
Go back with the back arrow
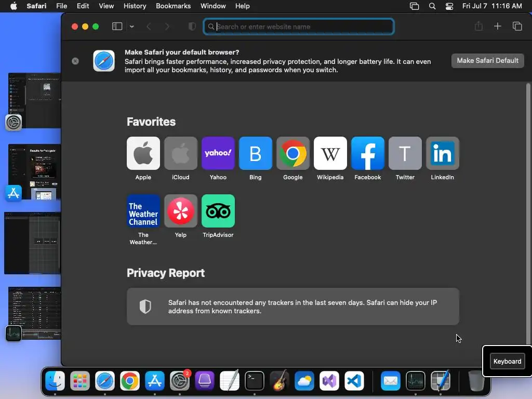tap(149, 26)
